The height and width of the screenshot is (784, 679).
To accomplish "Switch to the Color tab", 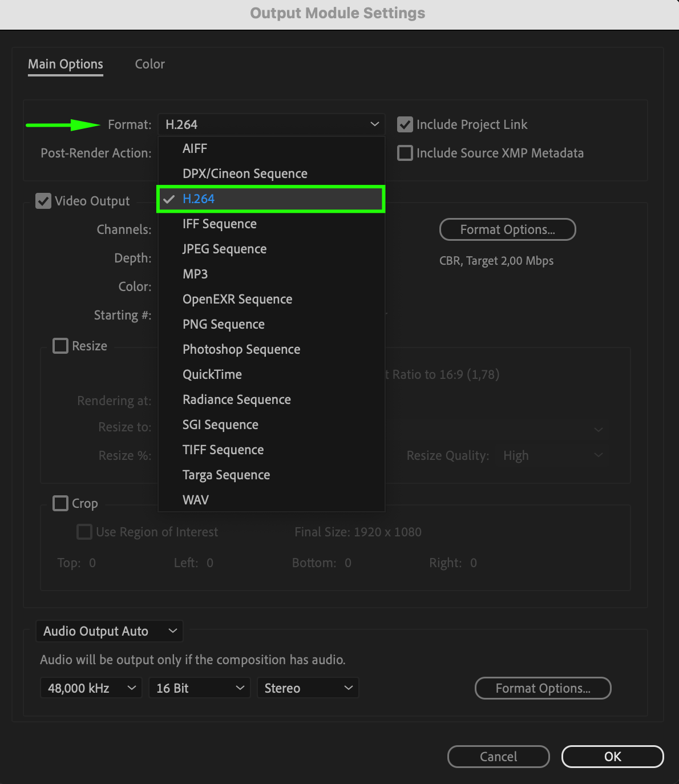I will pos(149,64).
